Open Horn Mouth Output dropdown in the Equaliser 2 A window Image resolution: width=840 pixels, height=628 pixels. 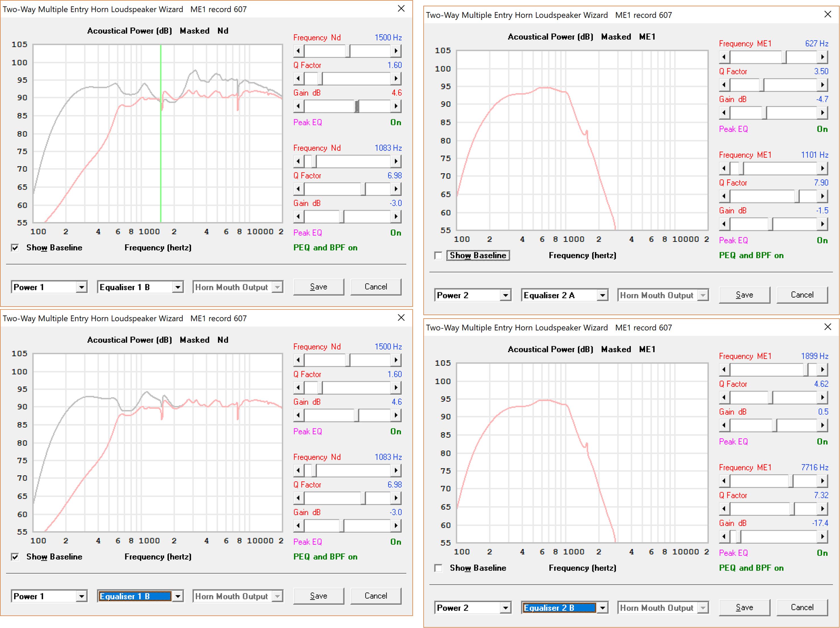[703, 295]
